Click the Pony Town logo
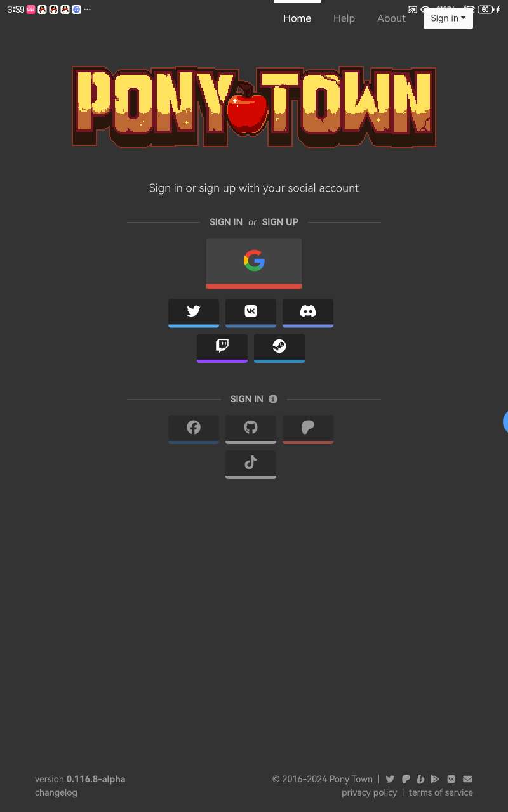The image size is (508, 812). (254, 107)
